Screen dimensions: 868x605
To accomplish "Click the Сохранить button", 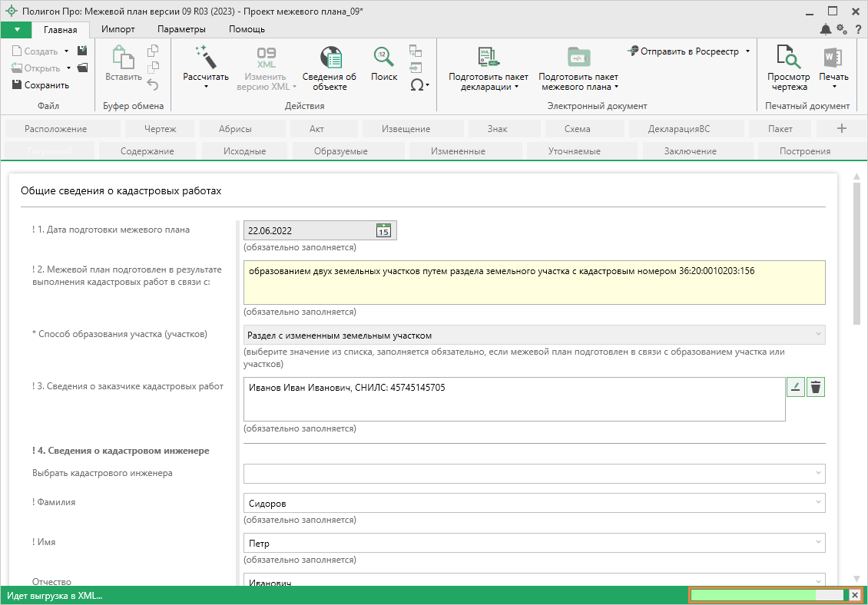I will [41, 85].
